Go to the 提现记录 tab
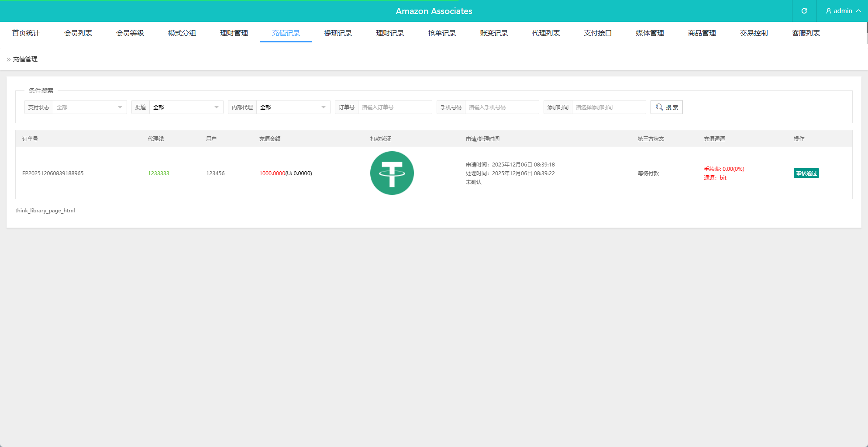This screenshot has width=868, height=447. point(338,33)
